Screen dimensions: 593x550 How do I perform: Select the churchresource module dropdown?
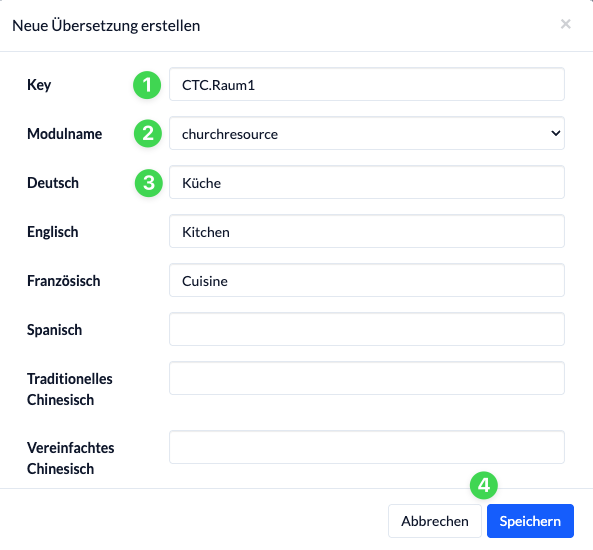pos(367,133)
